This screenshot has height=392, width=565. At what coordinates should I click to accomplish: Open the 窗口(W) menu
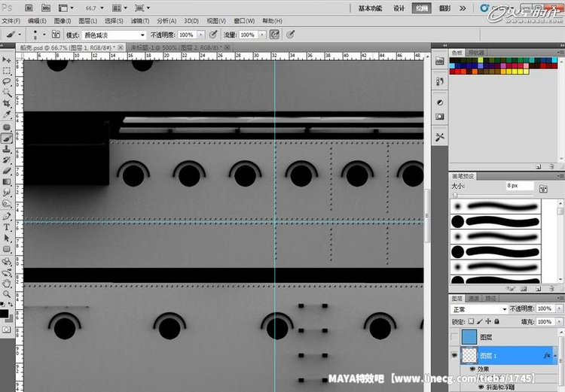tap(244, 21)
